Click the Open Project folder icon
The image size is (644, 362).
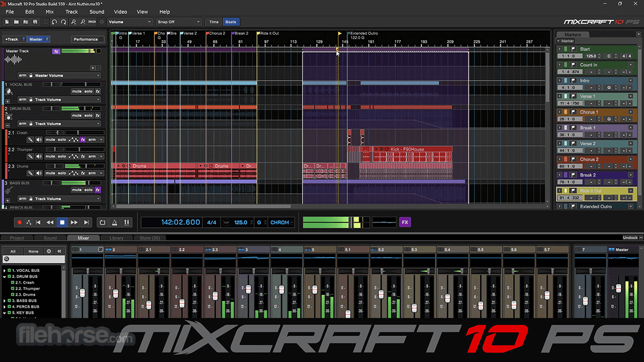coord(16,22)
